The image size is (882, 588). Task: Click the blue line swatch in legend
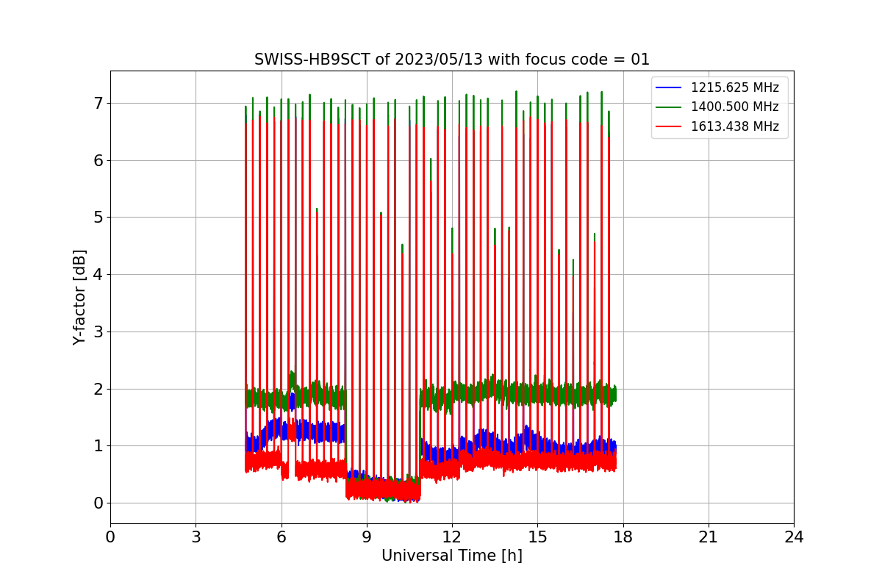pos(670,88)
